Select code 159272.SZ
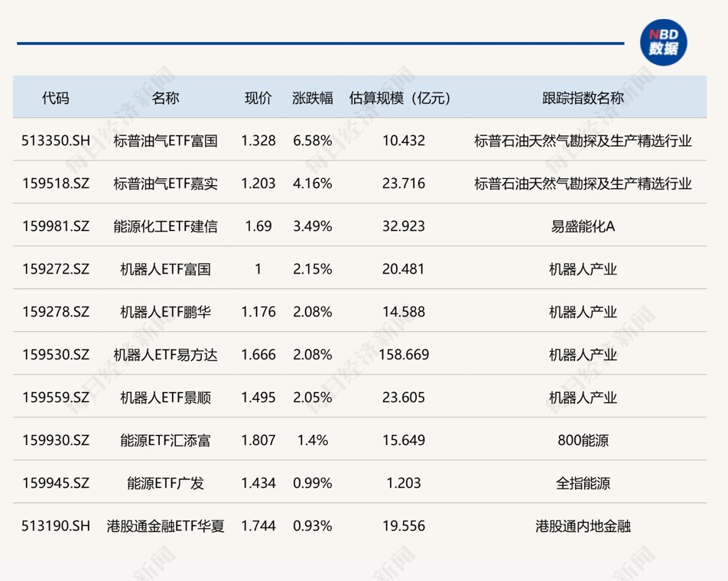This screenshot has height=581, width=728. [x=56, y=268]
